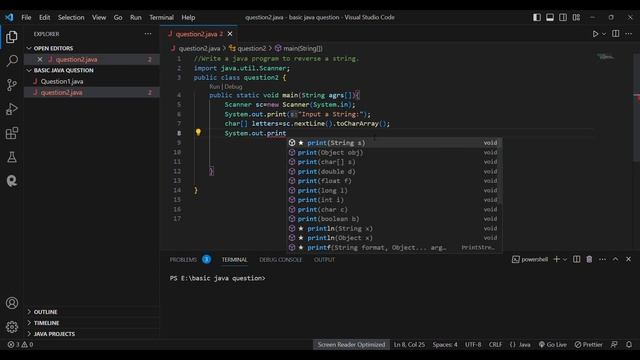The width and height of the screenshot is (640, 360).
Task: Open the Edit menu
Action: 44,17
